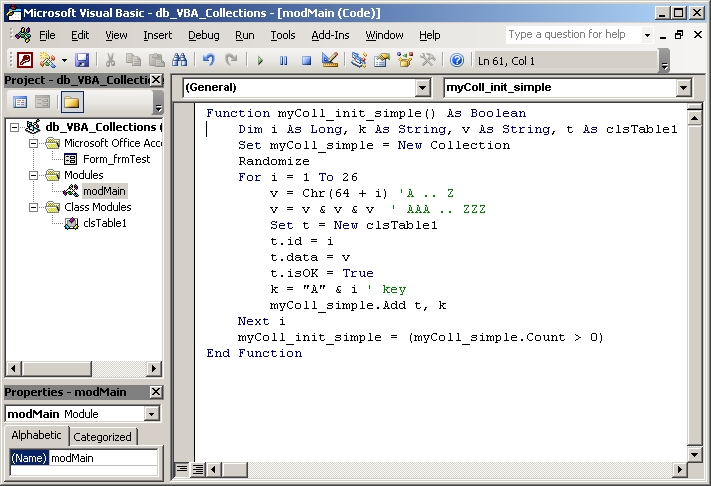This screenshot has width=711, height=486.
Task: Close the Properties - modMain pane
Action: click(x=156, y=392)
